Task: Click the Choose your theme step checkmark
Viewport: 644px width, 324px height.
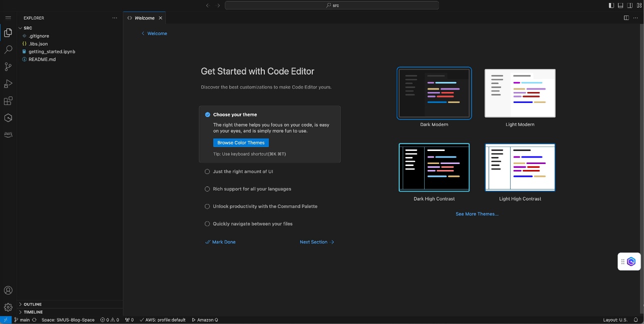Action: point(207,114)
